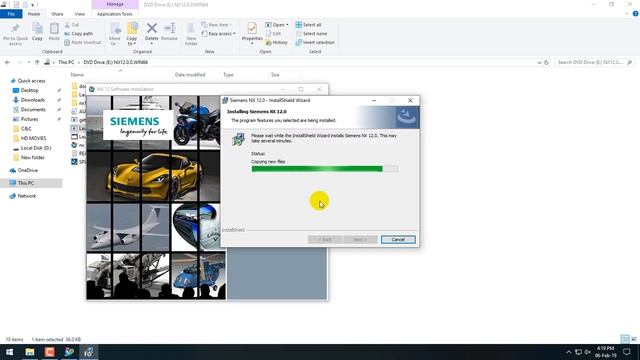
Task: Go up one folder level
Action: point(37,62)
